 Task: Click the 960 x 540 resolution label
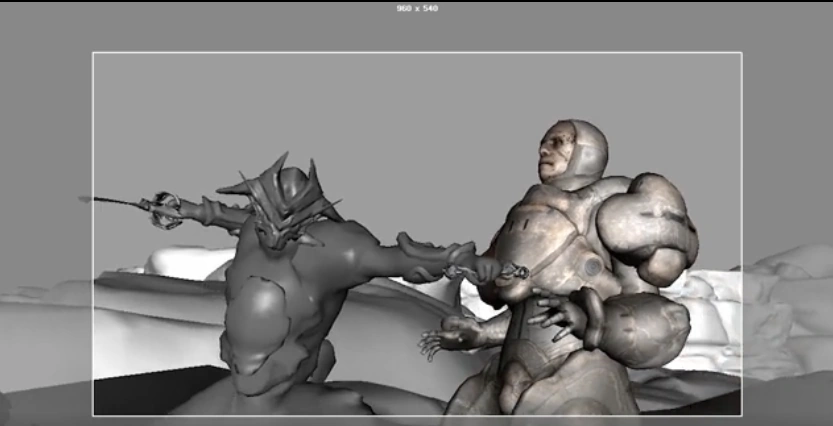pyautogui.click(x=416, y=8)
